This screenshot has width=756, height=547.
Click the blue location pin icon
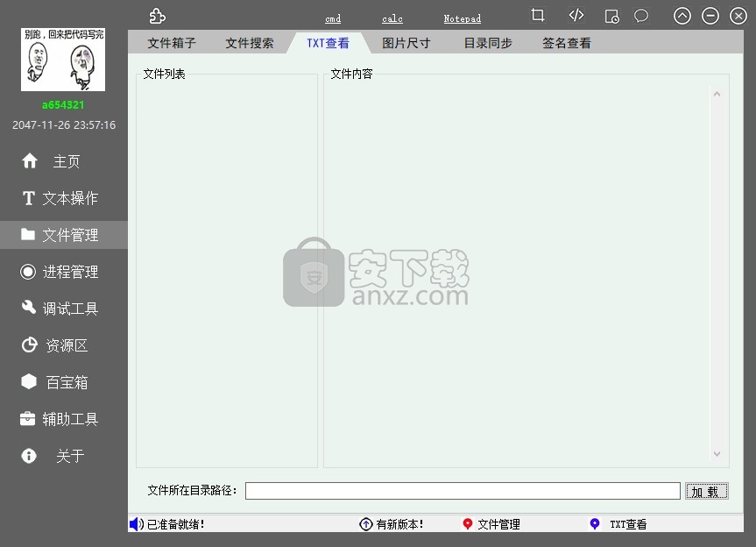tap(595, 524)
